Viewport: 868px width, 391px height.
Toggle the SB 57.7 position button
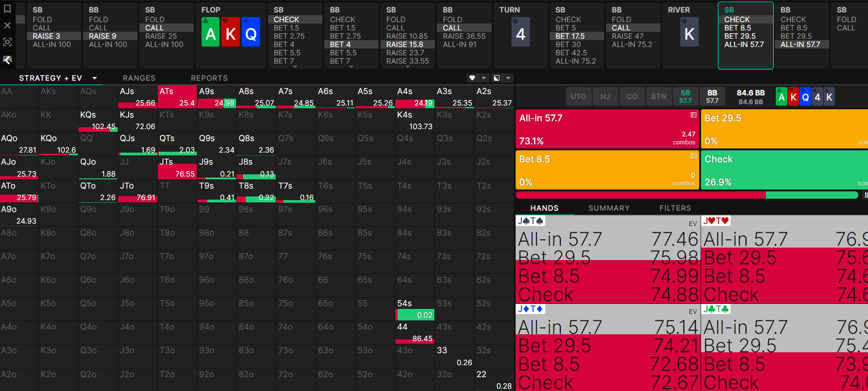click(685, 96)
